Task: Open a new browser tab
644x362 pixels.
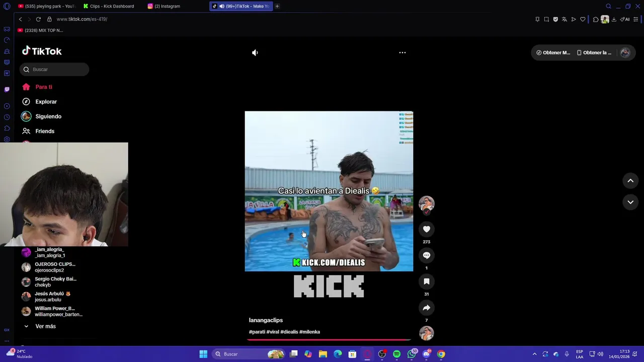Action: [x=277, y=6]
